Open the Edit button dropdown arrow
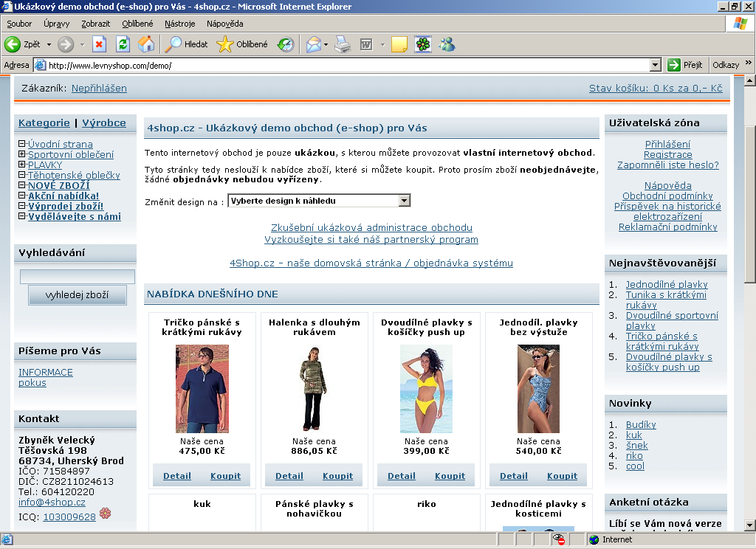 (x=383, y=45)
